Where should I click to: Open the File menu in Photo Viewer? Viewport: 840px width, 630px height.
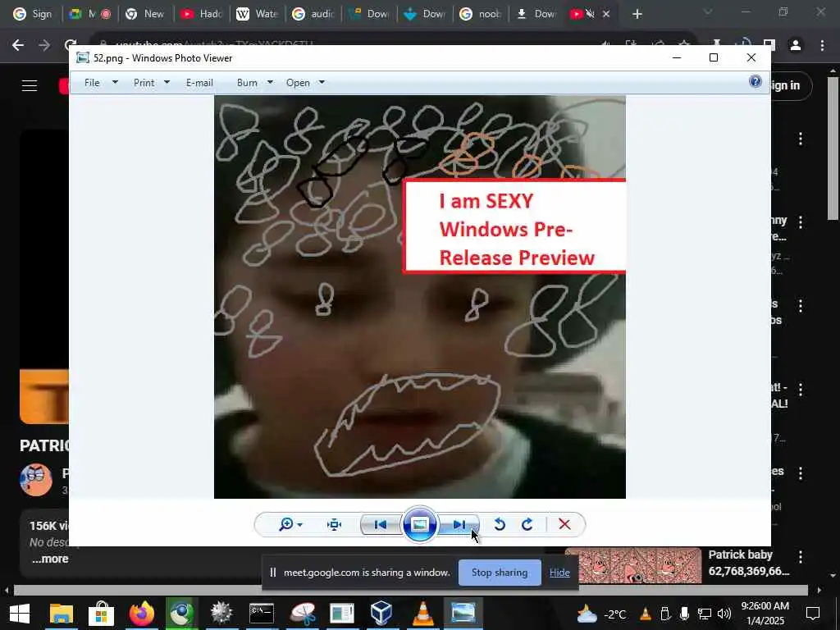point(92,83)
